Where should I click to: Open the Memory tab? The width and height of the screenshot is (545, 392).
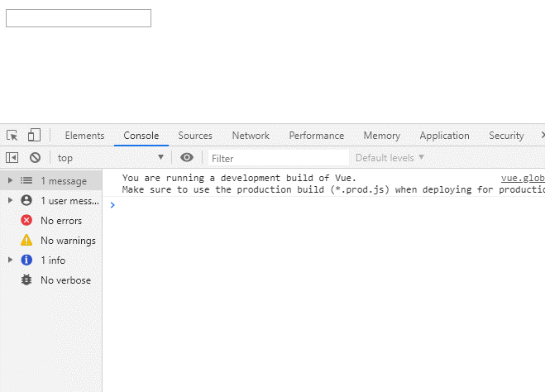click(382, 136)
